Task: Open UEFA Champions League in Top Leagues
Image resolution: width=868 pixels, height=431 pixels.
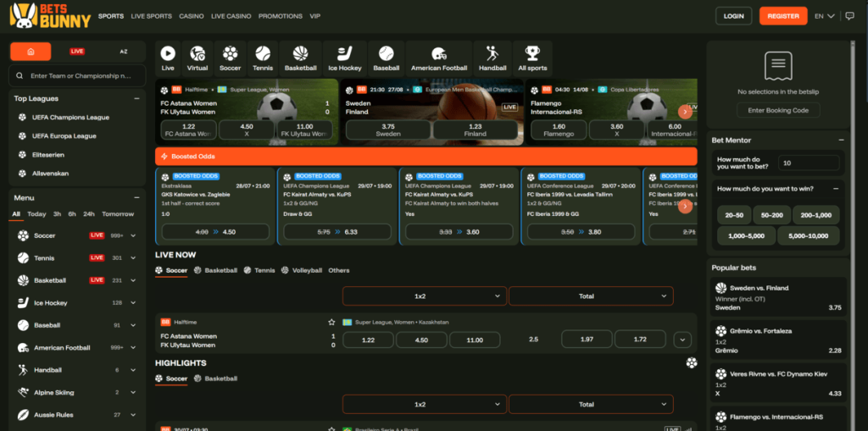Action: tap(70, 118)
